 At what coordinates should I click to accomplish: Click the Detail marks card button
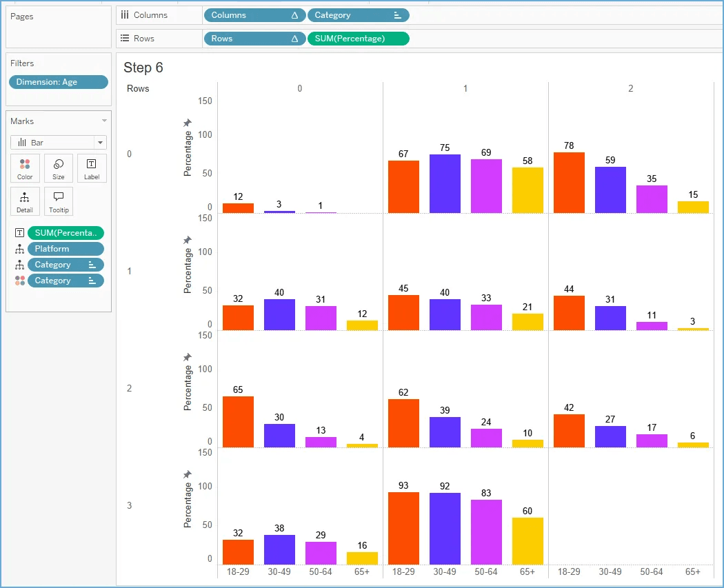pyautogui.click(x=25, y=201)
